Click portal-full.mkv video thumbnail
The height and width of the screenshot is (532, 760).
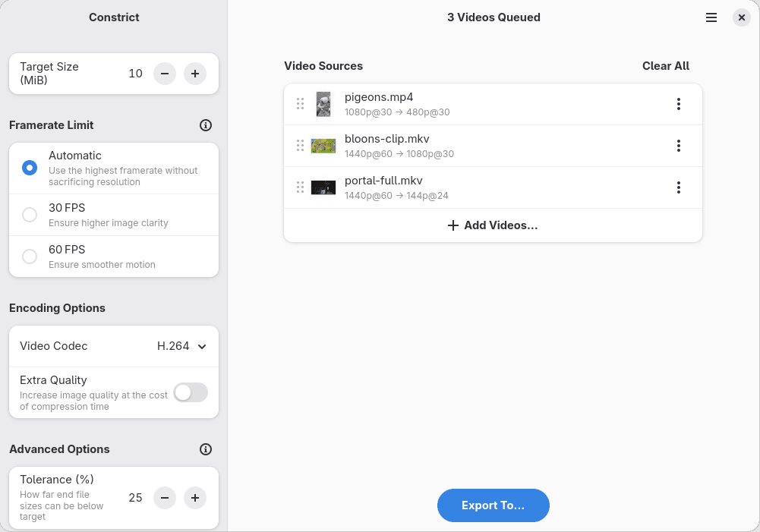pyautogui.click(x=323, y=187)
